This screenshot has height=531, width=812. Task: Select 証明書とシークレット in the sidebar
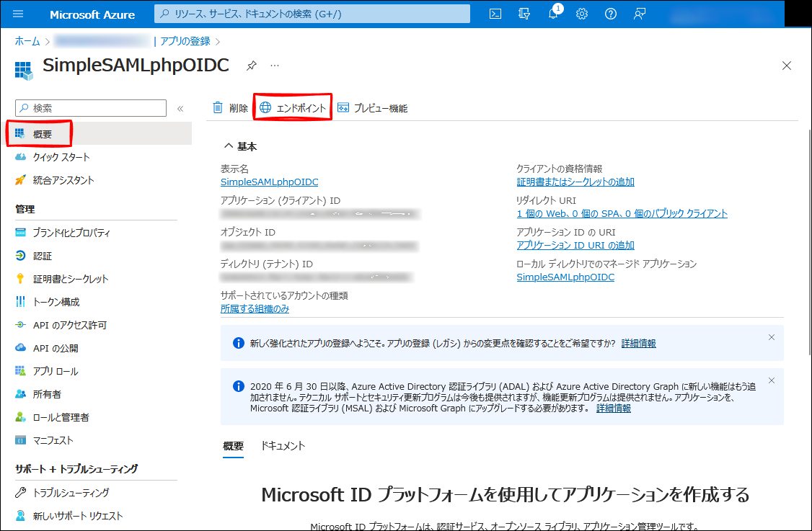[71, 279]
